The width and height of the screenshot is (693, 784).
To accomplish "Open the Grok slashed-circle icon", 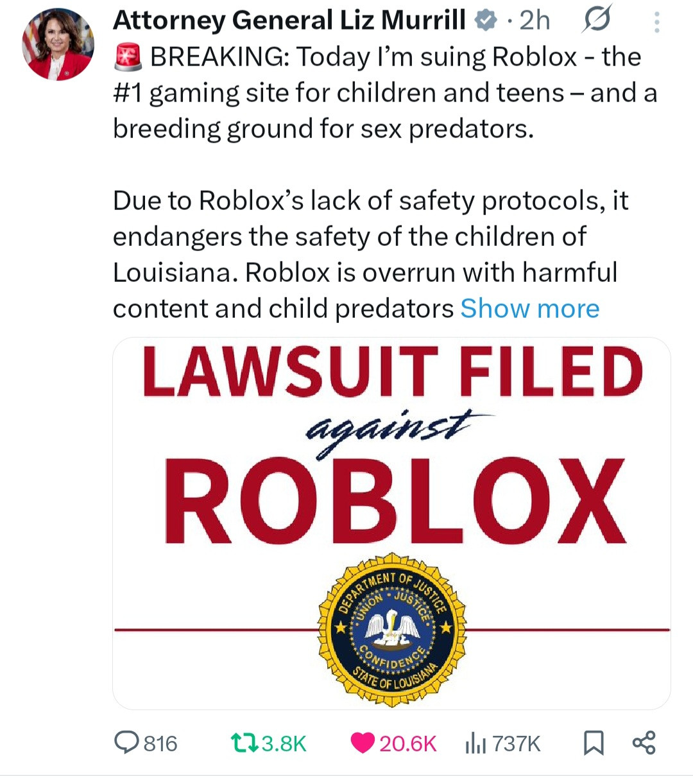I will 597,20.
